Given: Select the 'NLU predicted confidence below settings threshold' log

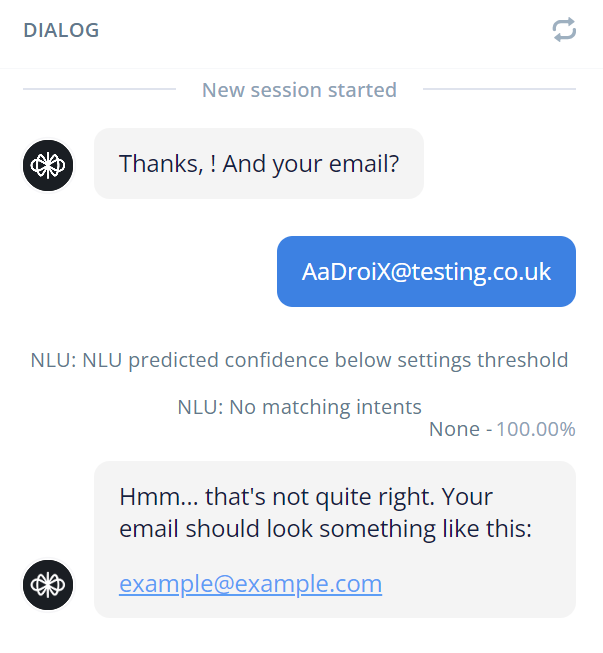Looking at the screenshot, I should [299, 360].
